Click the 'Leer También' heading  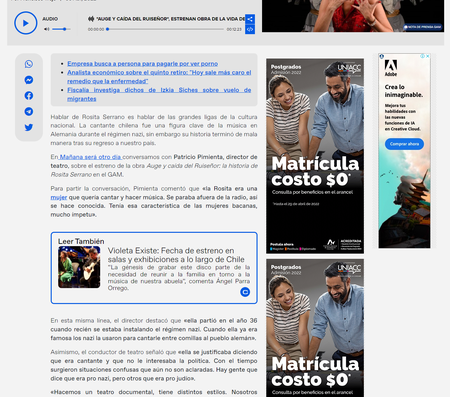point(81,241)
